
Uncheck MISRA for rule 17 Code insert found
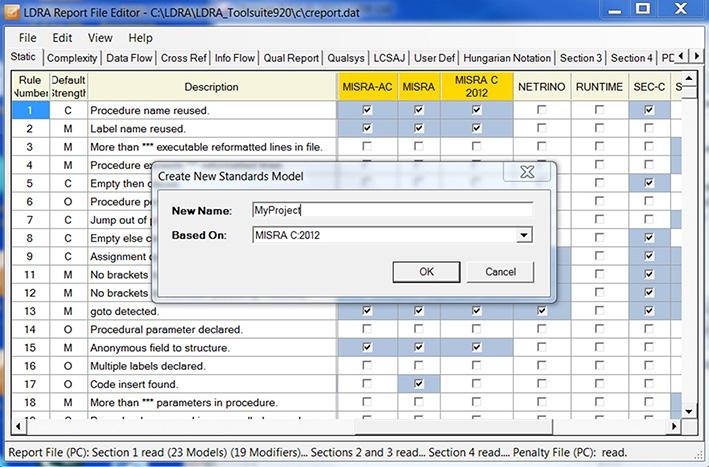click(x=419, y=384)
